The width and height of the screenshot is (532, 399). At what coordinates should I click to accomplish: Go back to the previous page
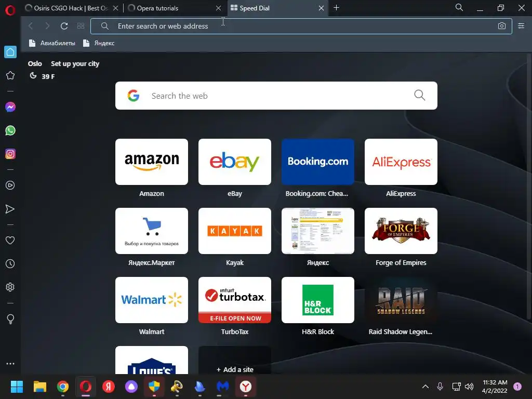[x=31, y=26]
